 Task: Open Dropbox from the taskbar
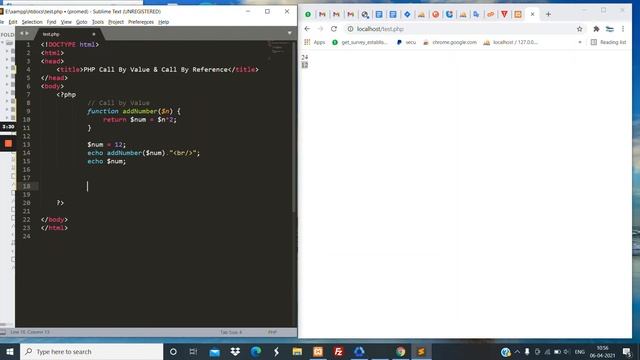[x=235, y=351]
